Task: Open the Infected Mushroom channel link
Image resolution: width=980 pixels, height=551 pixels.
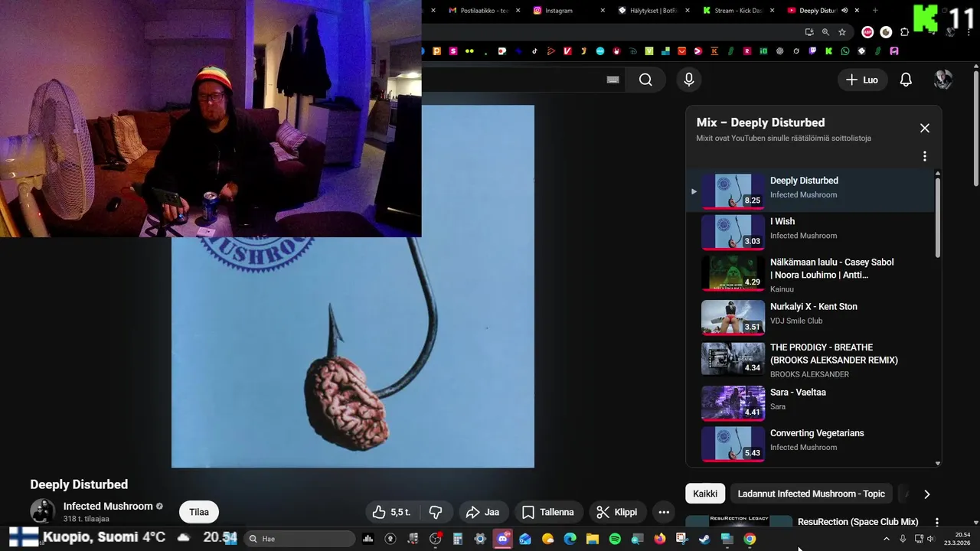Action: [x=108, y=506]
